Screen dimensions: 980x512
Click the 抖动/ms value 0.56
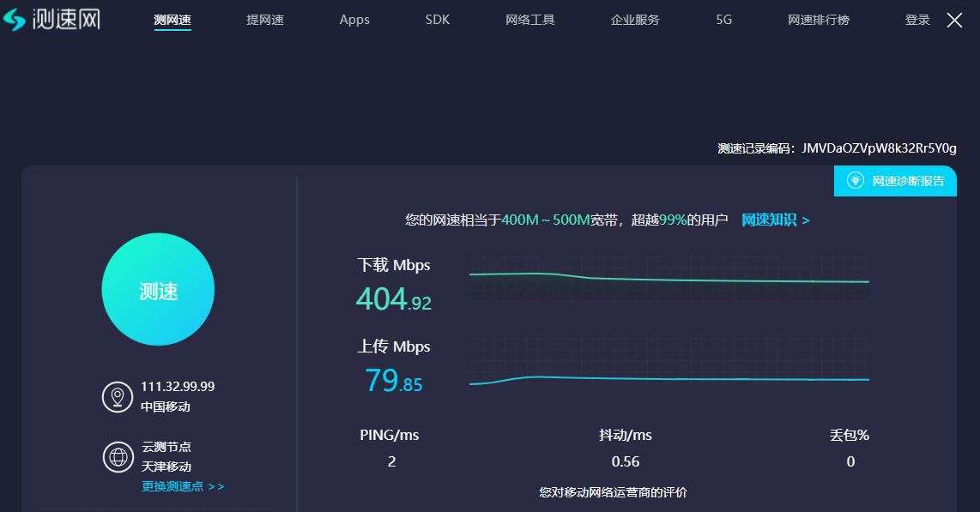(x=626, y=461)
